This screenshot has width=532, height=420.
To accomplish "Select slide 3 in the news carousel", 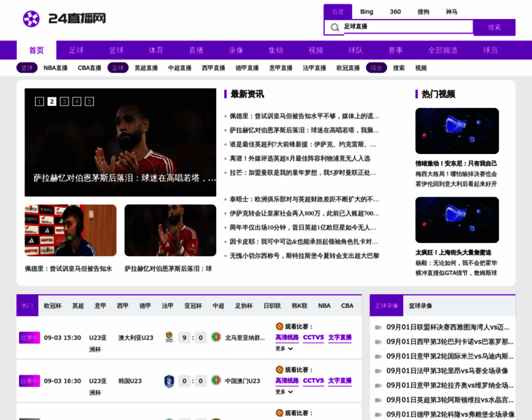I will click(x=64, y=101).
